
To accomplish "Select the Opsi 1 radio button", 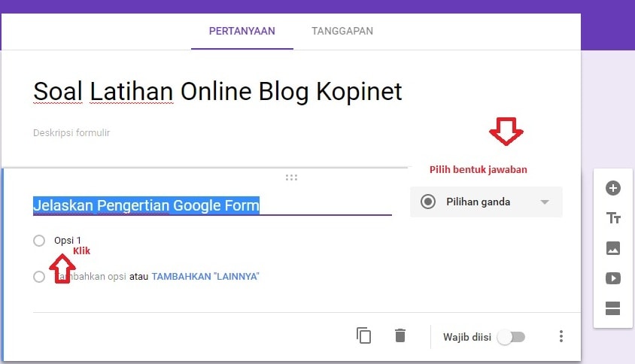I will pyautogui.click(x=39, y=241).
